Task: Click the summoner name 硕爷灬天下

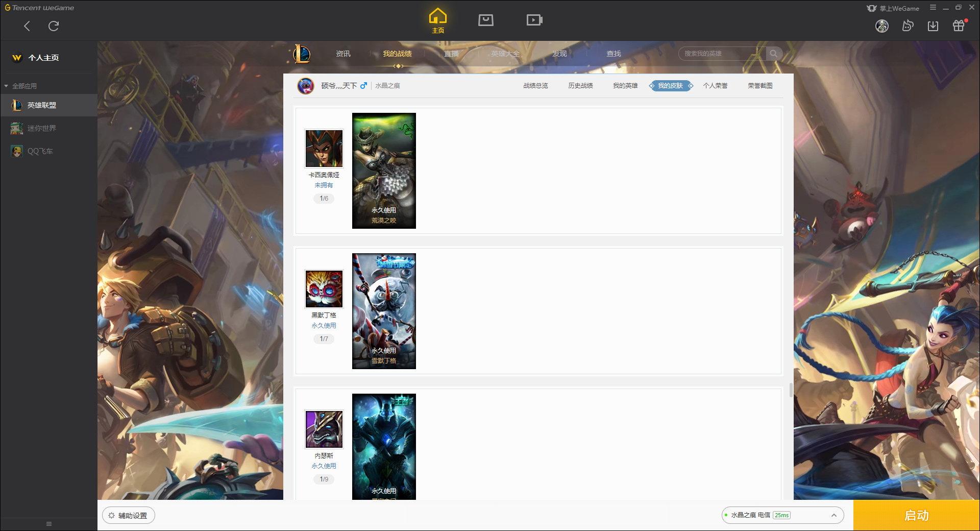Action: (339, 86)
